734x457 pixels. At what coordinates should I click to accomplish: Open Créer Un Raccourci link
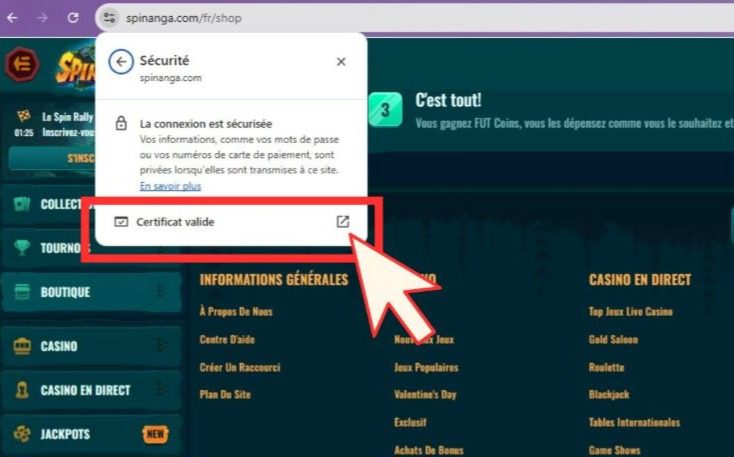[240, 367]
